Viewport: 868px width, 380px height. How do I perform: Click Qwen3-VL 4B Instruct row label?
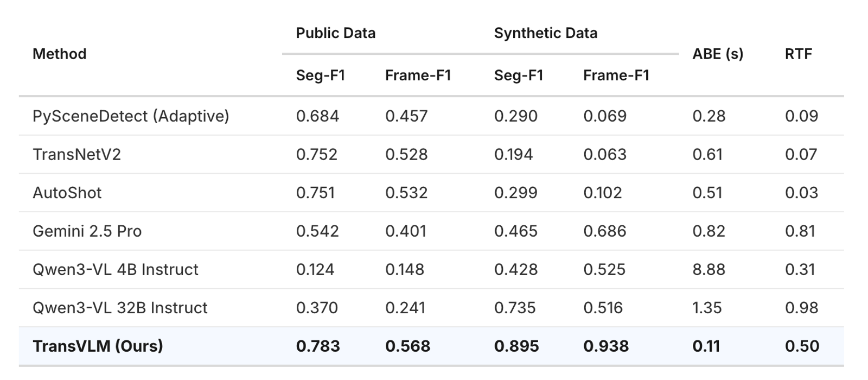(115, 269)
